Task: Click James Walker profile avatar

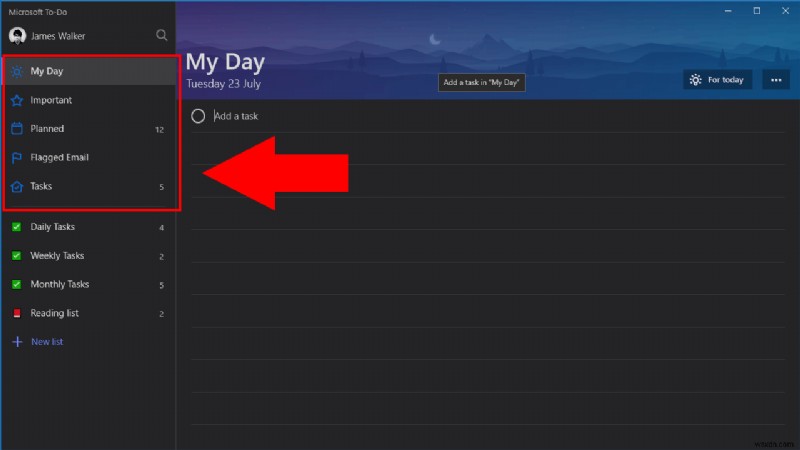Action: click(17, 36)
